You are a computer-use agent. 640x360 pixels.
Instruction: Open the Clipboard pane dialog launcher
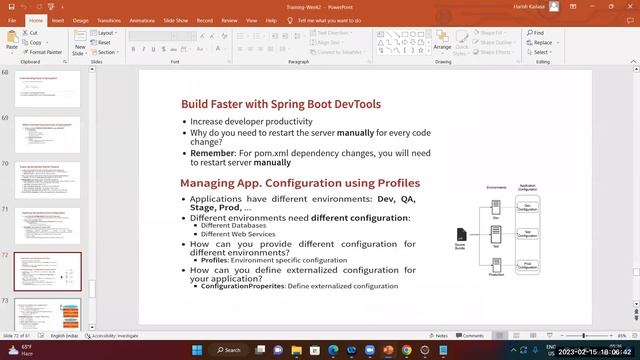coord(65,62)
